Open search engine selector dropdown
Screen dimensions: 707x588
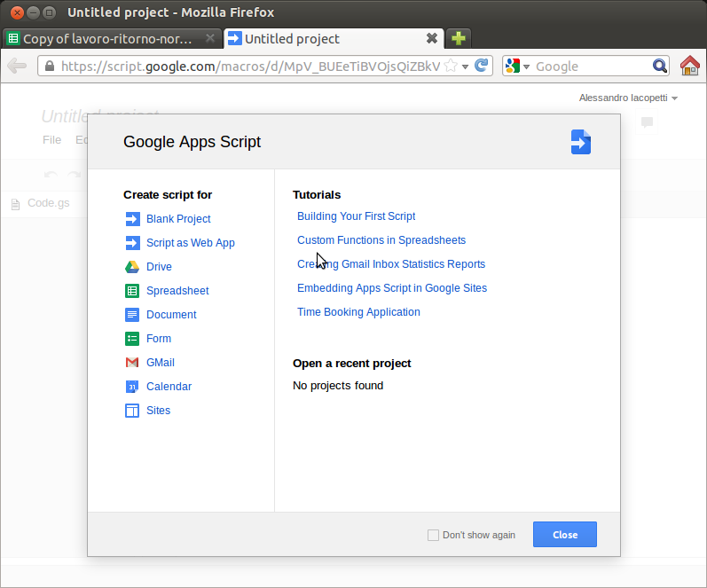[526, 67]
